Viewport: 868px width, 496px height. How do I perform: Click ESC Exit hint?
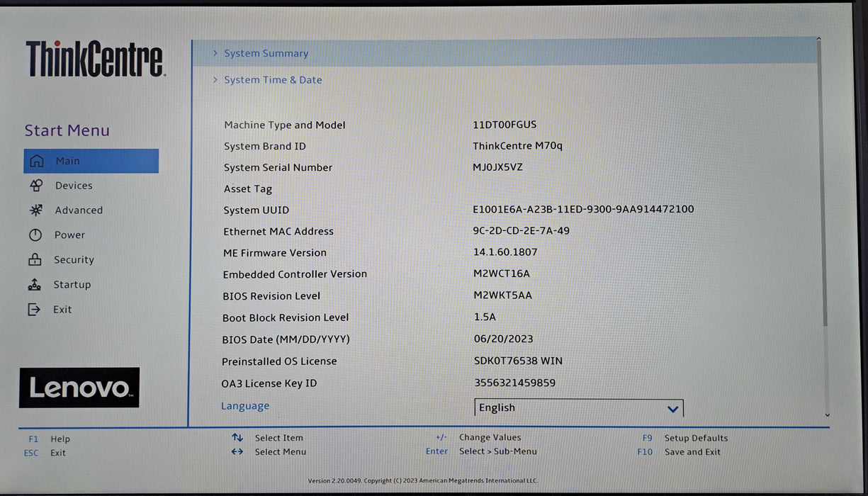(x=45, y=453)
